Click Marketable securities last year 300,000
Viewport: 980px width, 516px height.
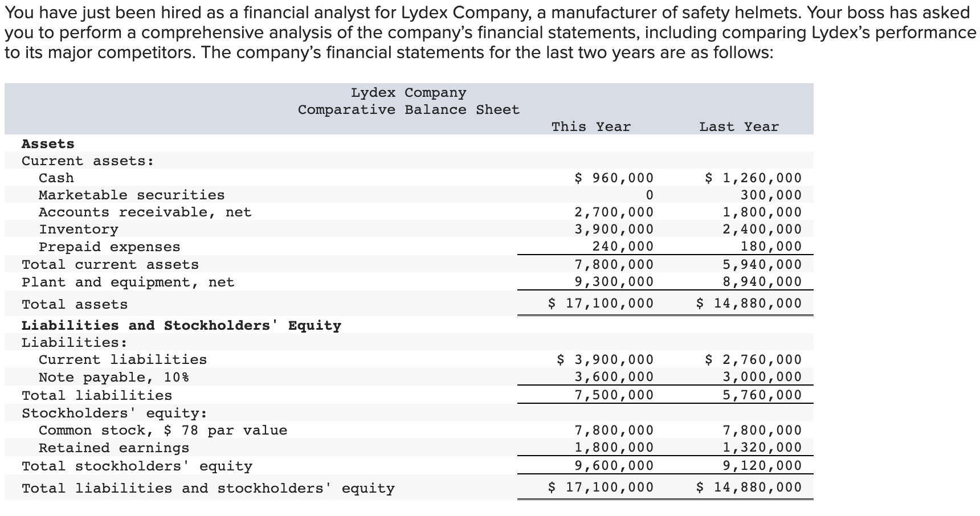770,195
